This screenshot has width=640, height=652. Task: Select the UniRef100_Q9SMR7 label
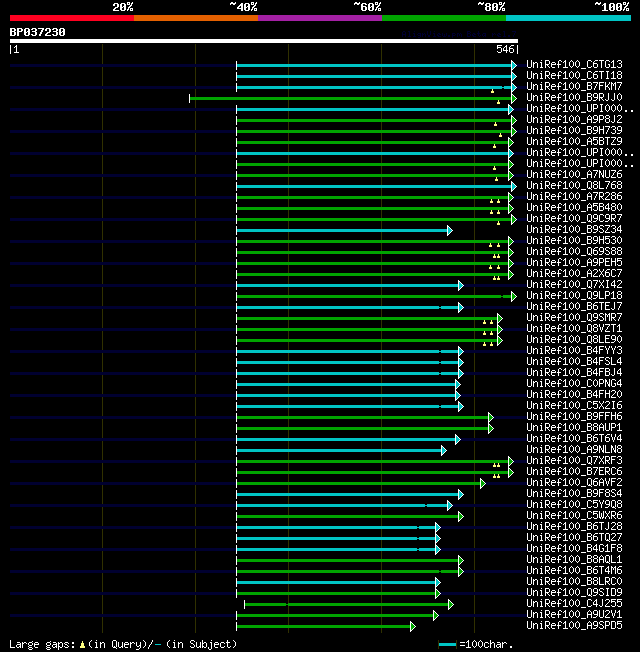pos(574,318)
